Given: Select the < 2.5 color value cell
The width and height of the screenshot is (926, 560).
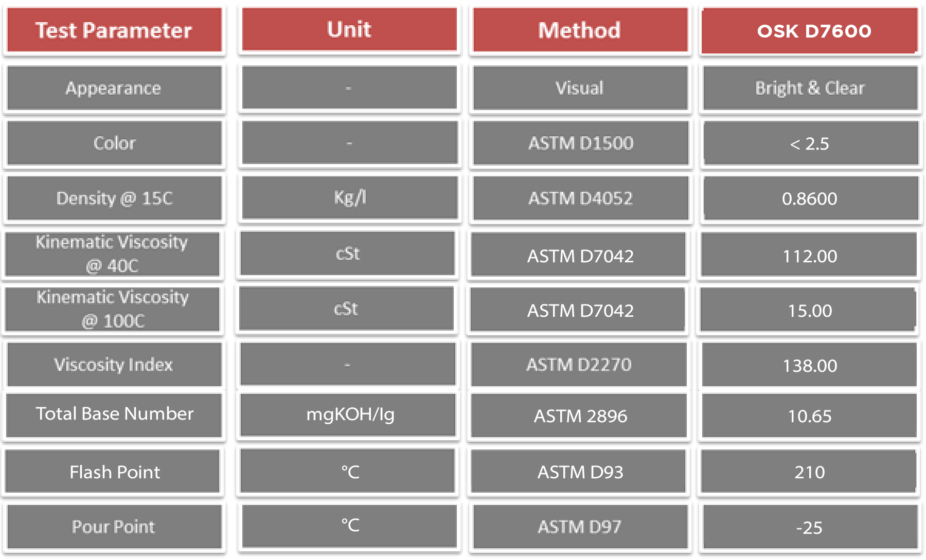Looking at the screenshot, I should (x=810, y=143).
